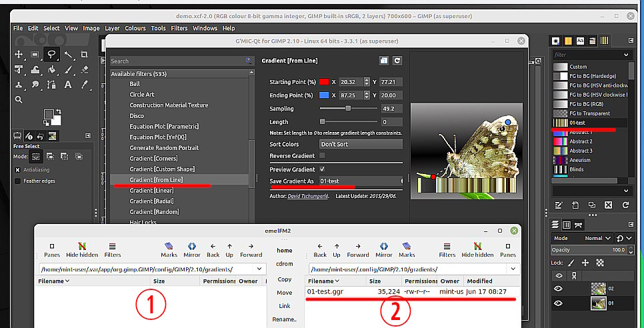Open the Filters menu in GIMP

(179, 28)
